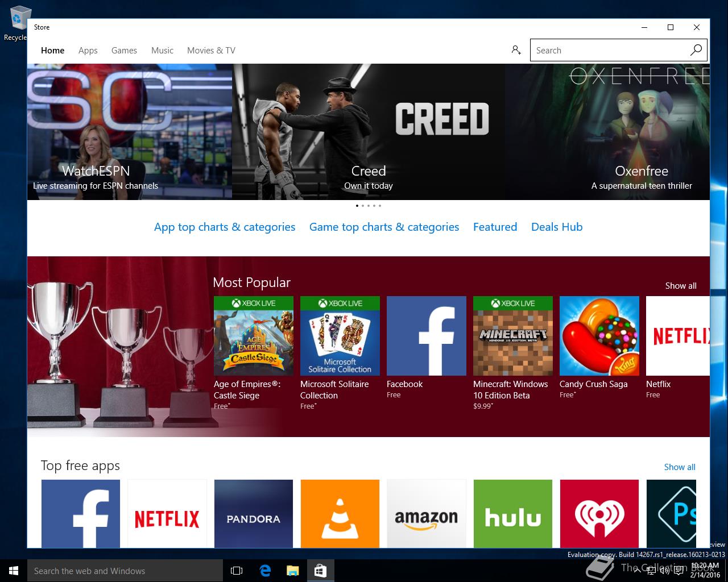Click the Store icon on taskbar
The image size is (728, 582).
click(320, 571)
